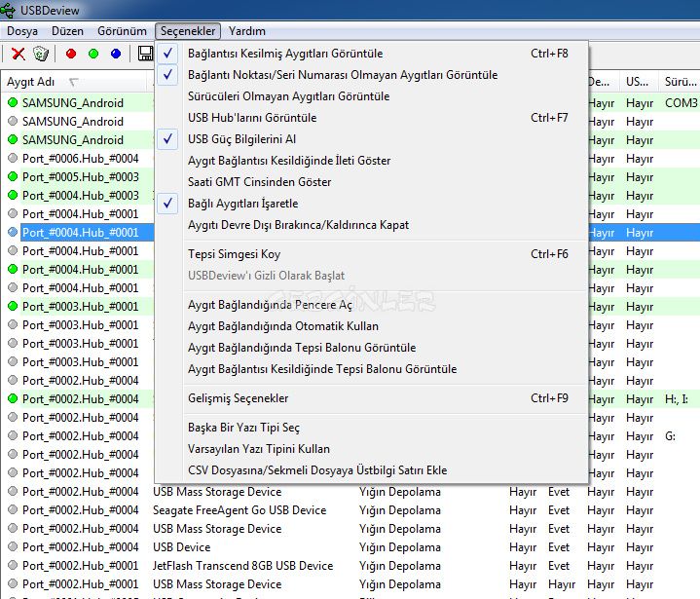
Task: Open the Yardım menu
Action: pyautogui.click(x=247, y=31)
